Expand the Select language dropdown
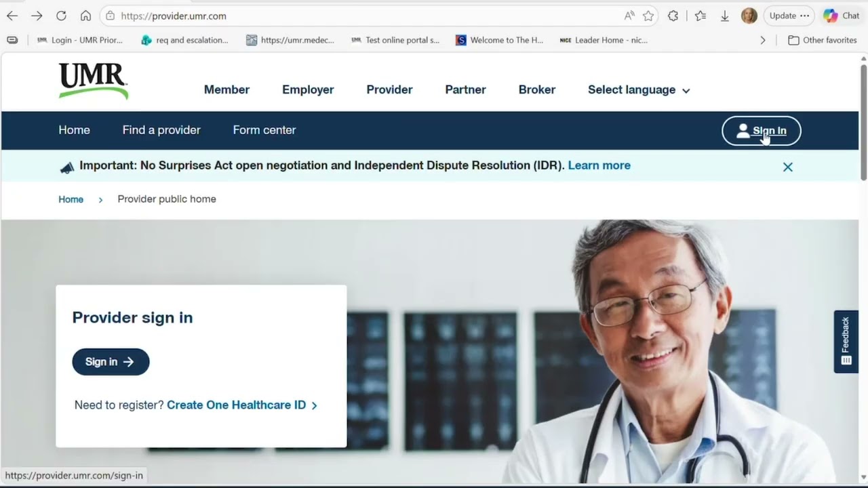868x488 pixels. tap(639, 89)
